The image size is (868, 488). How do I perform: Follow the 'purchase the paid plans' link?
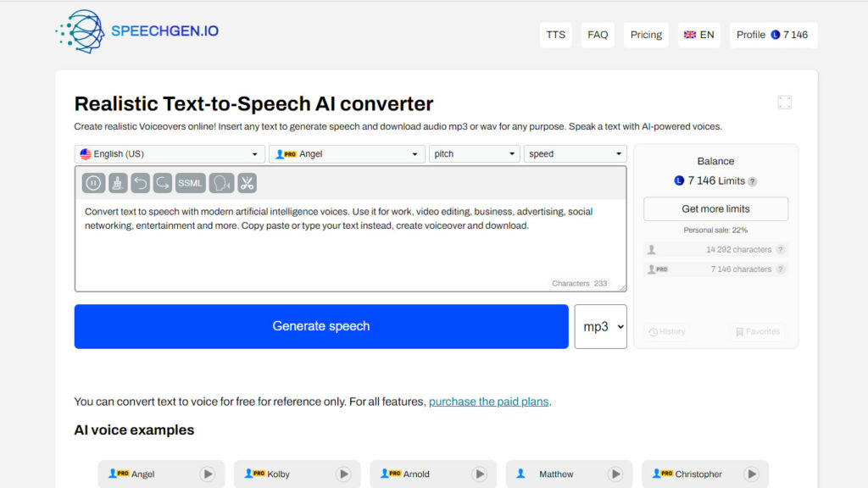click(489, 402)
